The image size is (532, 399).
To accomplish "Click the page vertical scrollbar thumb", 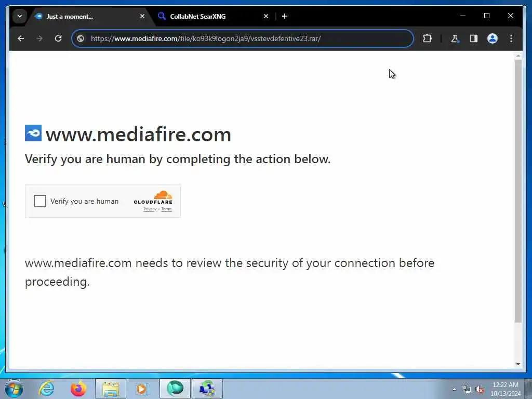I will click(x=518, y=191).
